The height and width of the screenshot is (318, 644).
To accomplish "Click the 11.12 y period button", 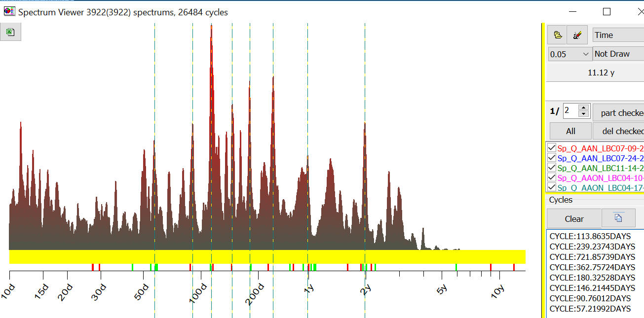I will tap(601, 72).
